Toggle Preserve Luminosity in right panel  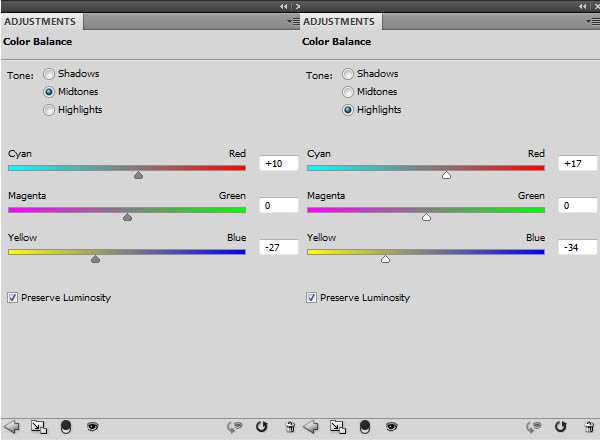click(x=311, y=297)
